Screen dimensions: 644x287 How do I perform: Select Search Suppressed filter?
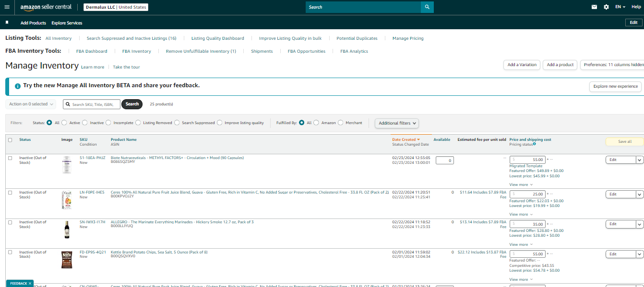pyautogui.click(x=177, y=123)
